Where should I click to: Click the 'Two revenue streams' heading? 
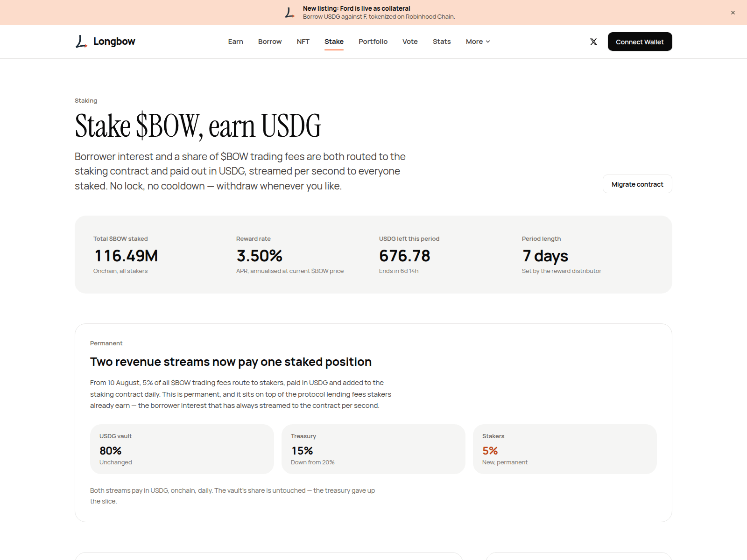click(x=231, y=362)
